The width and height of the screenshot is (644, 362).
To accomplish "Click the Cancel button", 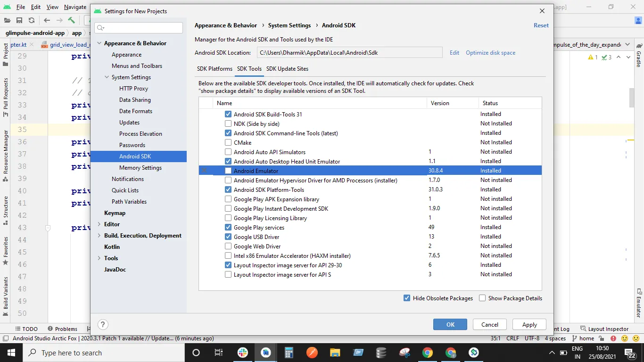I will coord(489,324).
